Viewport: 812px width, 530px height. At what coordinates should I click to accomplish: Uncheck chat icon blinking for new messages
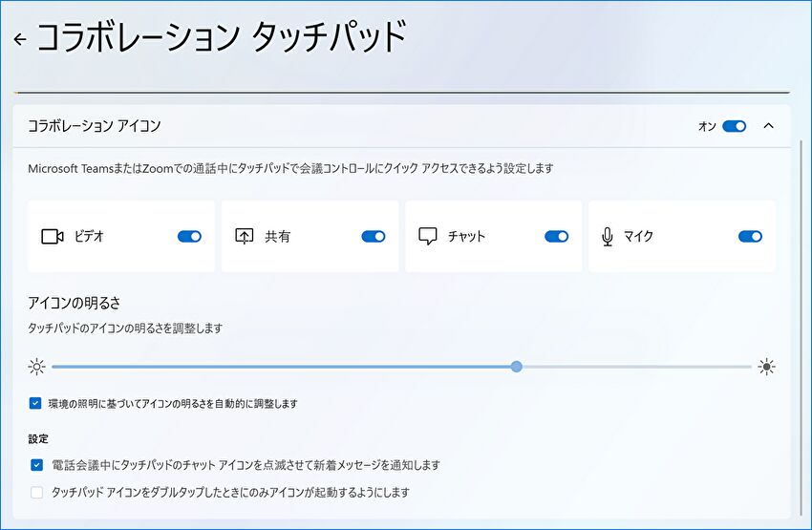(36, 465)
